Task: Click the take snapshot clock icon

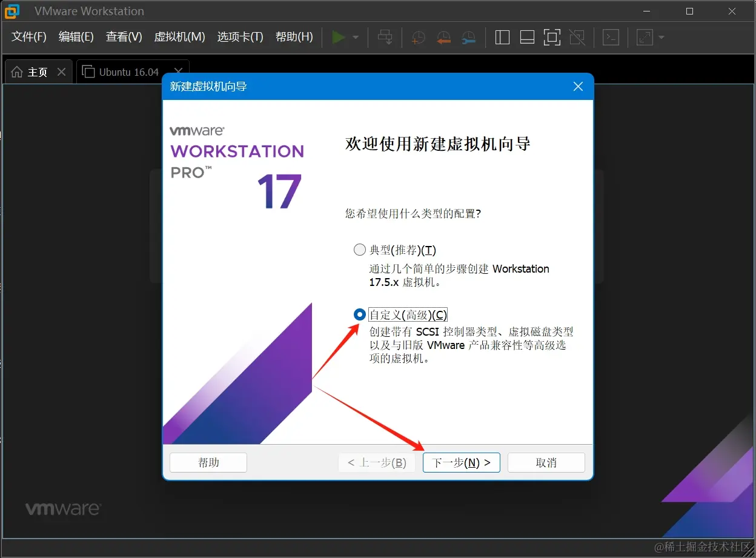Action: pos(418,38)
